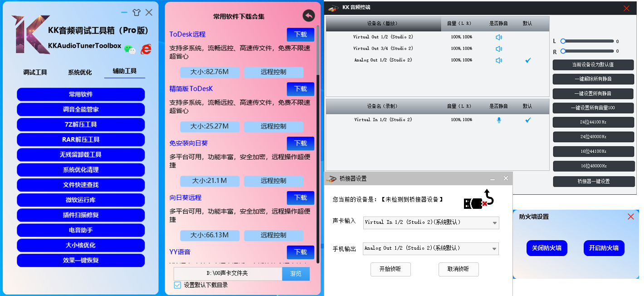Click the microphone icon for Virtual In 1/2
Screen dimensions: 644x296
pos(499,119)
